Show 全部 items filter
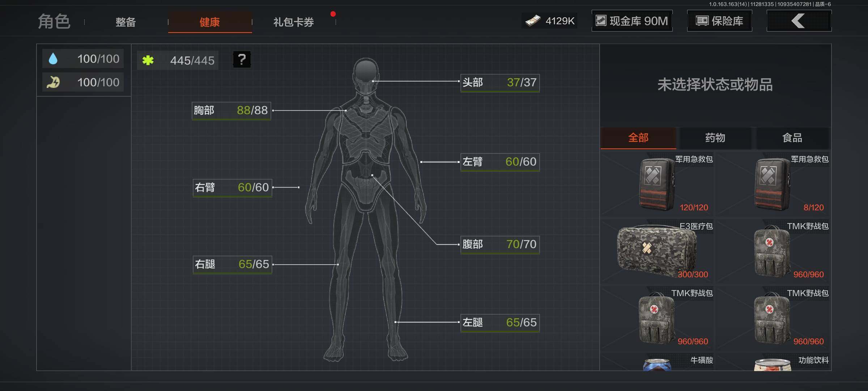The width and height of the screenshot is (868, 391). click(x=638, y=138)
